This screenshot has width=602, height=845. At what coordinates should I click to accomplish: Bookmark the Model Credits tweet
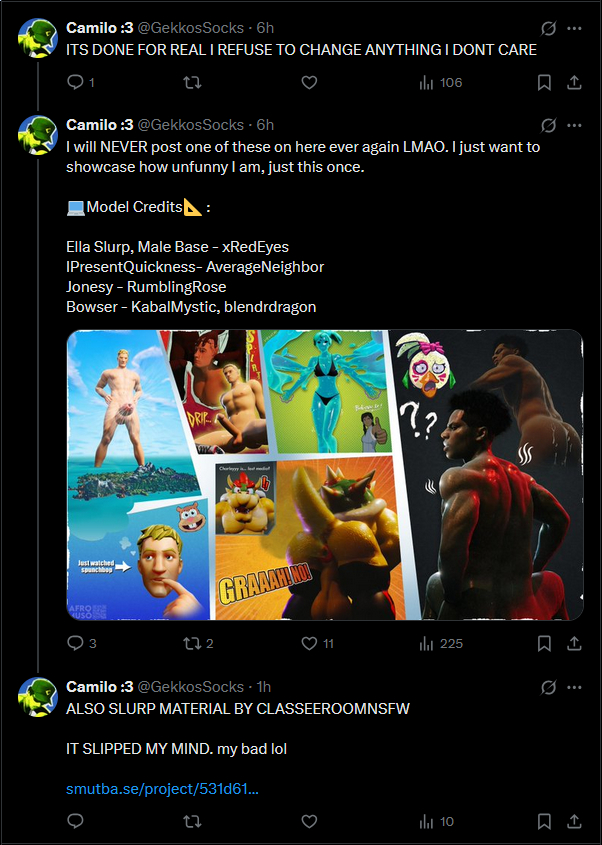[544, 643]
